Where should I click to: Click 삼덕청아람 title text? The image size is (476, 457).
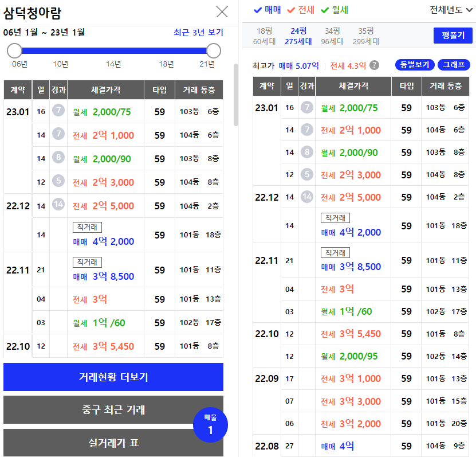(32, 13)
